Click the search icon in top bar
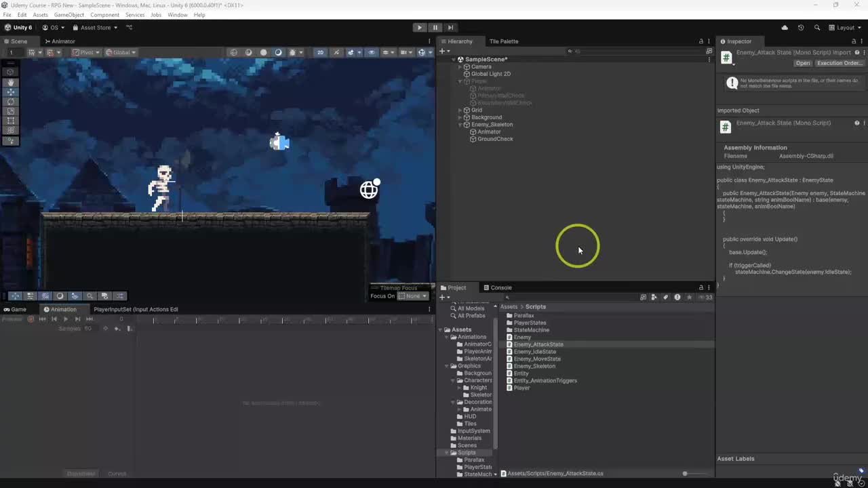The height and width of the screenshot is (488, 868). coord(816,28)
